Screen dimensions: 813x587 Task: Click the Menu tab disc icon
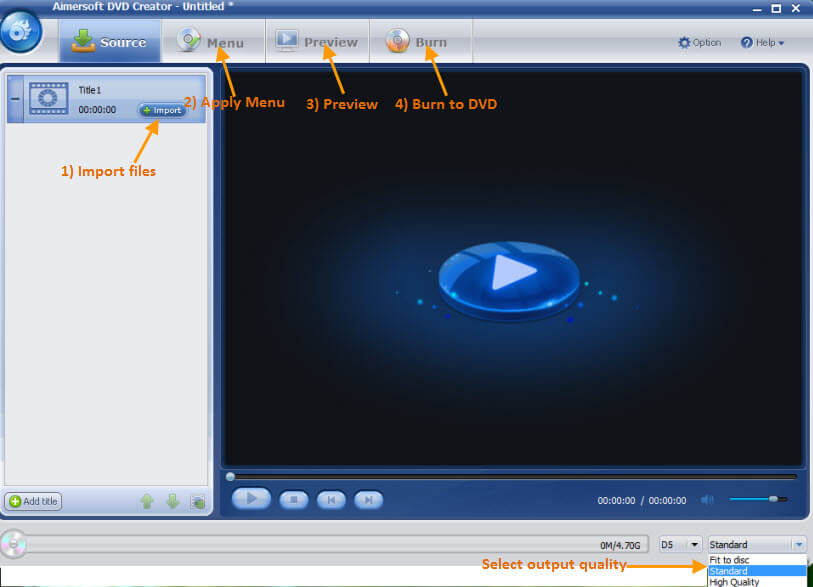[x=188, y=39]
